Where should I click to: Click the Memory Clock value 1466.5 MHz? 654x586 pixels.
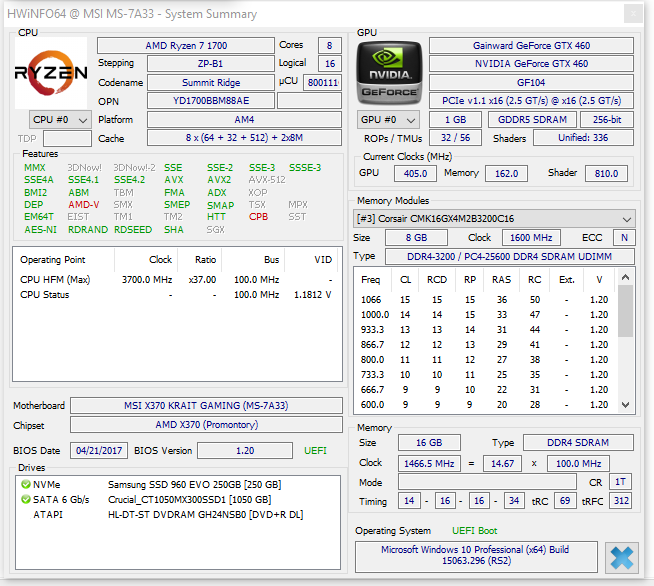click(x=429, y=463)
